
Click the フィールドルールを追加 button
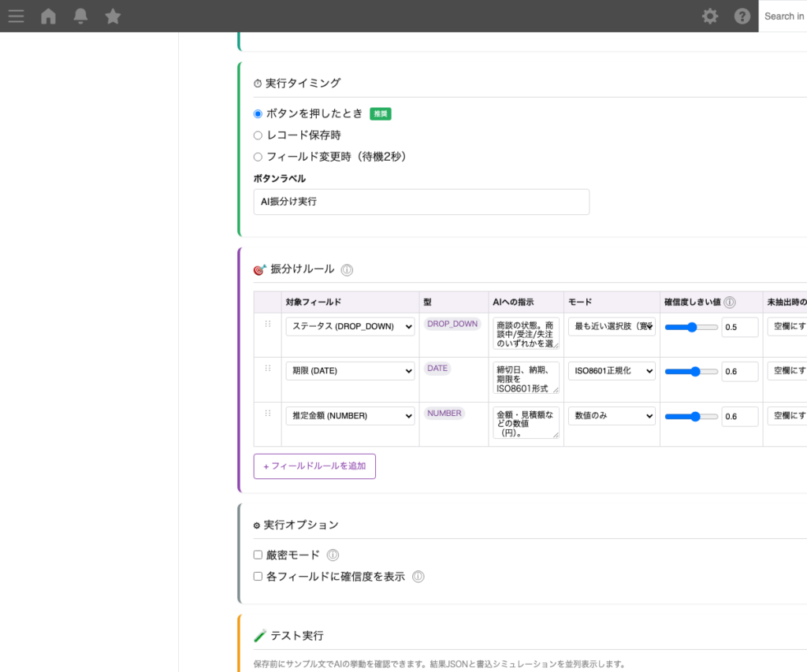(x=314, y=466)
